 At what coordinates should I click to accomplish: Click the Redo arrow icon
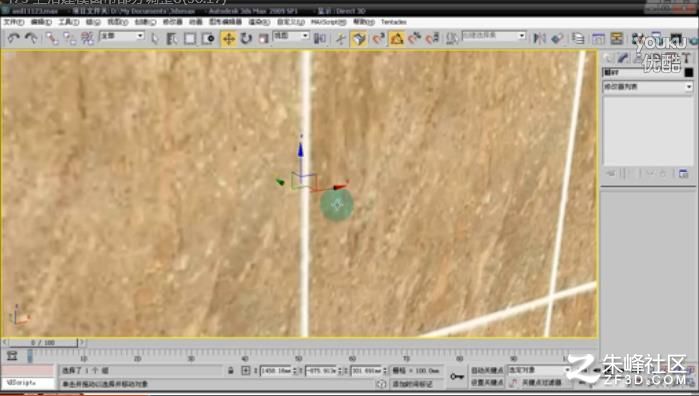point(31,39)
